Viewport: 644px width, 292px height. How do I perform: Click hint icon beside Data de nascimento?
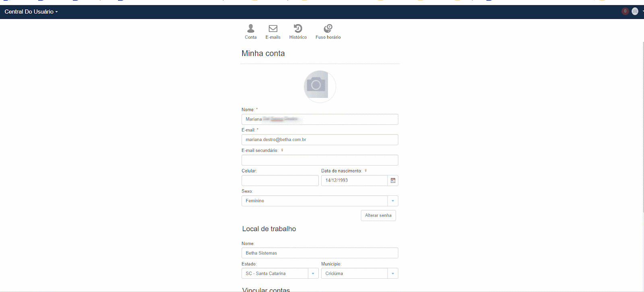(x=365, y=171)
